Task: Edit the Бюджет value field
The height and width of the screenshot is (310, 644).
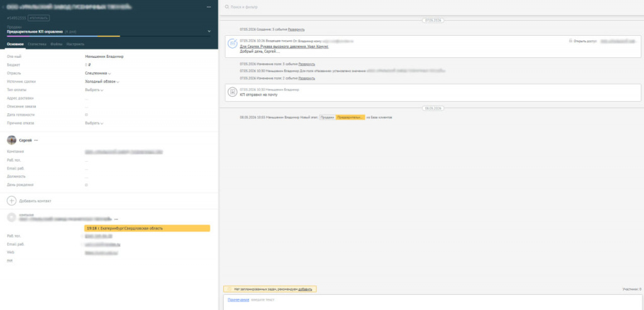Action: click(x=88, y=65)
